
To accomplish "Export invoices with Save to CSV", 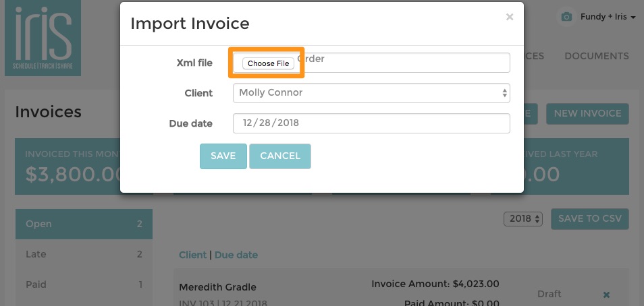I will (x=590, y=218).
